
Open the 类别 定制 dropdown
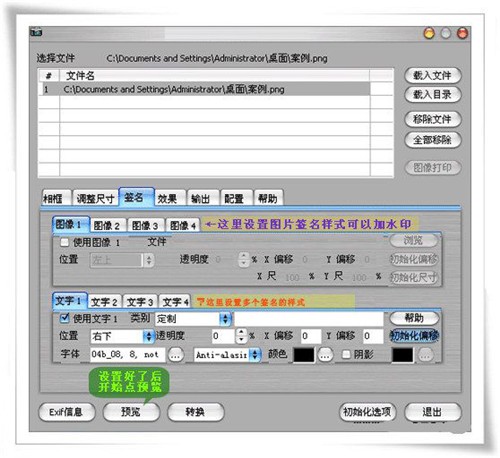click(193, 319)
